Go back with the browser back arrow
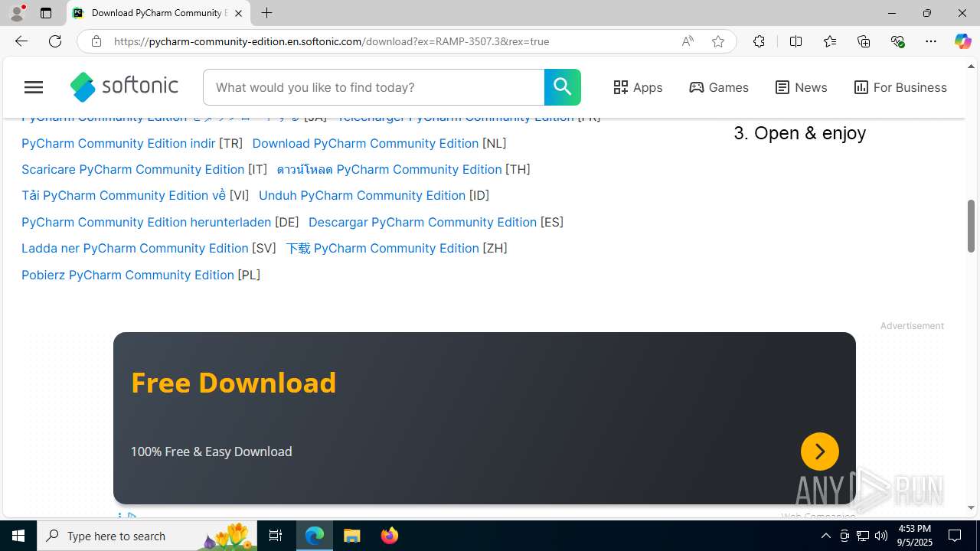 21,41
